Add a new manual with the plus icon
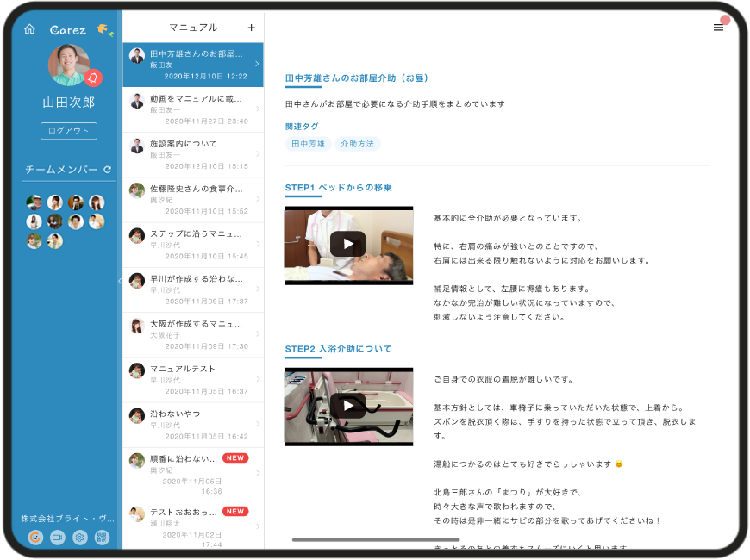 pos(251,28)
